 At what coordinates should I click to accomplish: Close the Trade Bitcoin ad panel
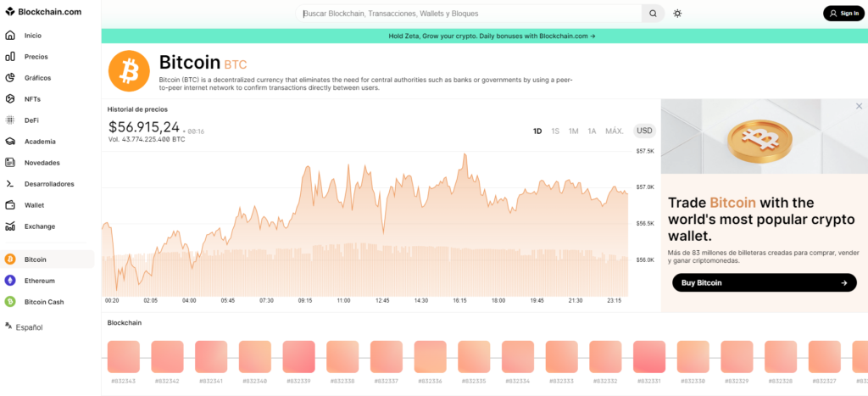point(860,106)
